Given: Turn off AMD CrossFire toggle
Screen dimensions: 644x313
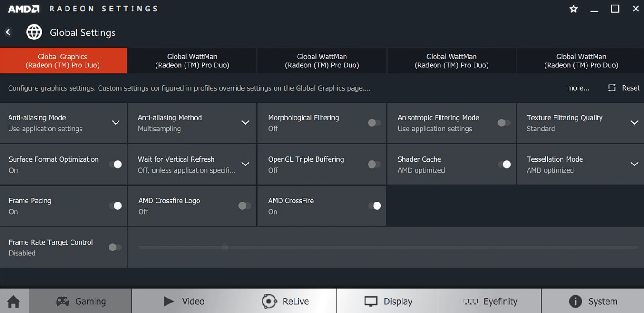Looking at the screenshot, I should click(374, 206).
